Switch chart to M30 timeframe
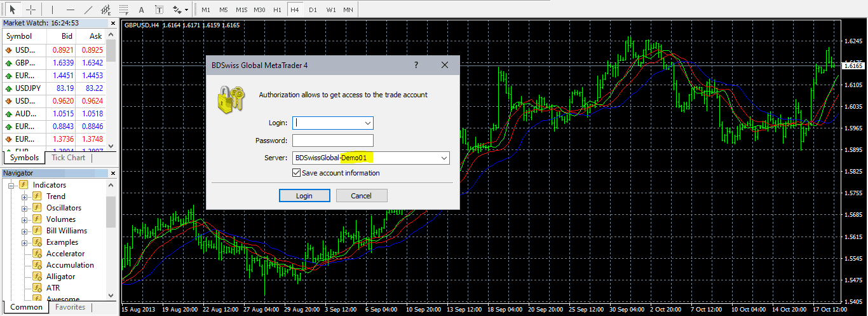 [259, 10]
